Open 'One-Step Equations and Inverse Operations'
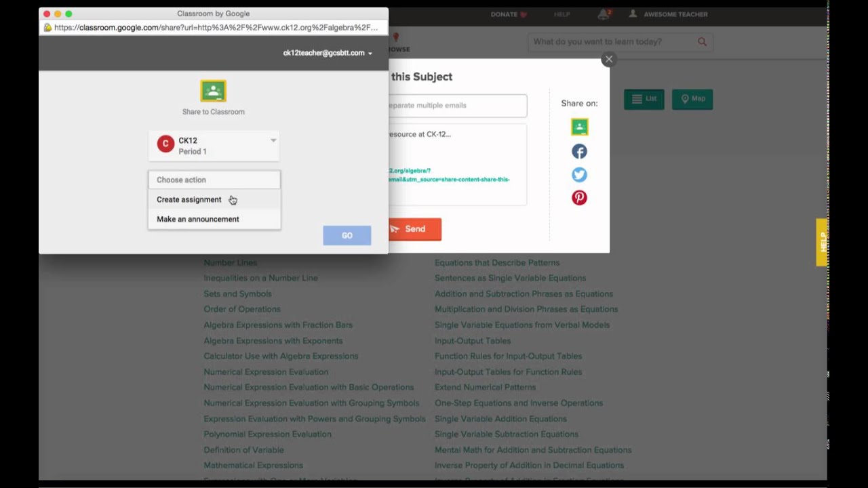This screenshot has height=488, width=868. (x=519, y=403)
